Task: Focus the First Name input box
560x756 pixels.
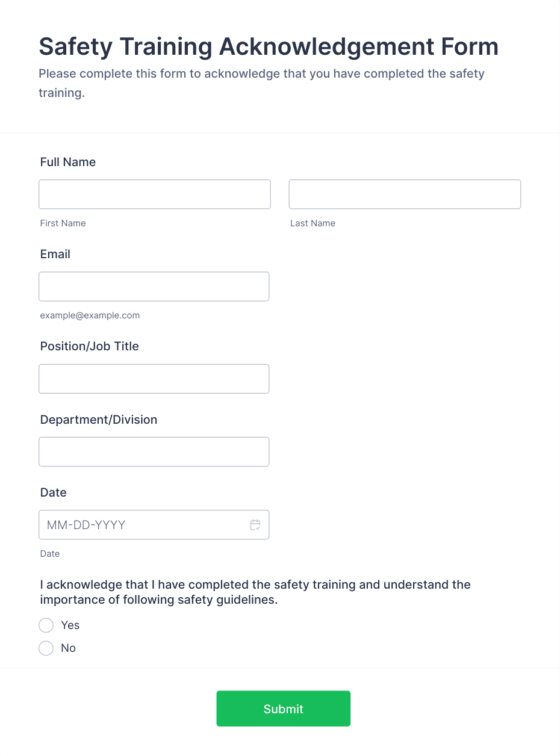Action: pos(155,194)
